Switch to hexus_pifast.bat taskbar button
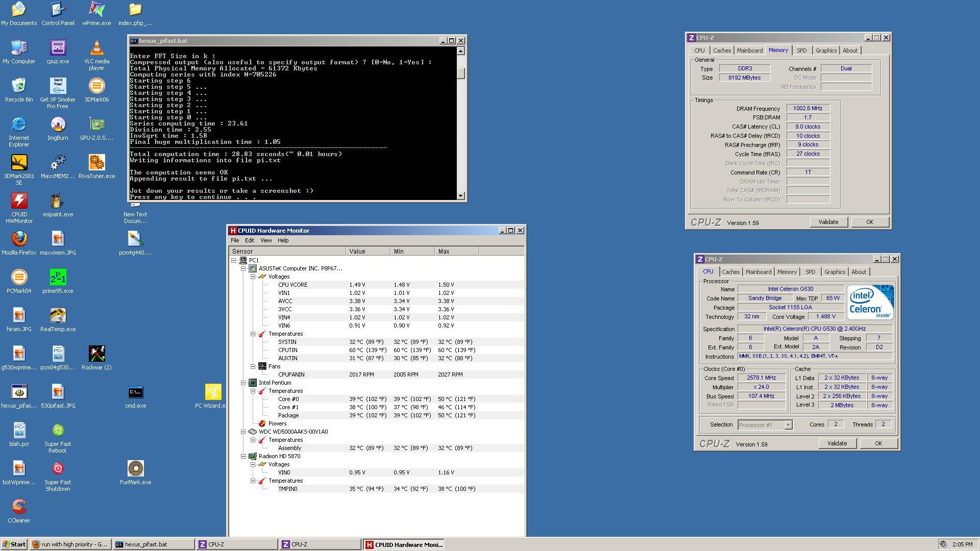Image resolution: width=980 pixels, height=551 pixels. tap(153, 544)
